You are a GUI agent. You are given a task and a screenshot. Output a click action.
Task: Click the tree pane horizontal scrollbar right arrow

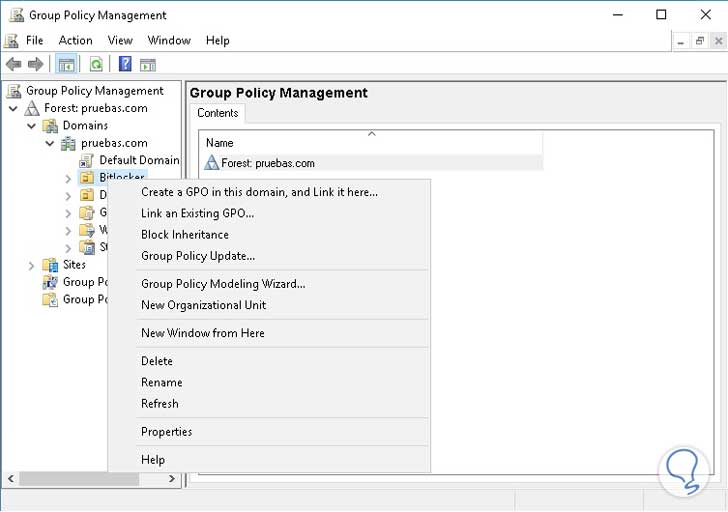tap(172, 480)
